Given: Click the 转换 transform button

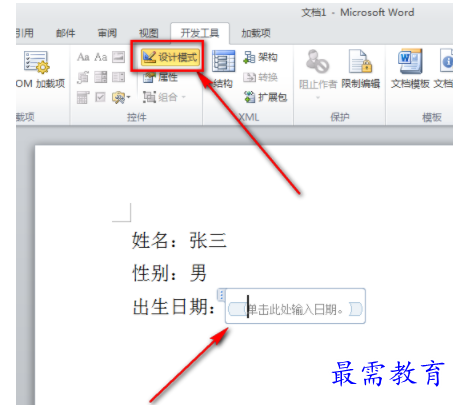Looking at the screenshot, I should tap(260, 77).
